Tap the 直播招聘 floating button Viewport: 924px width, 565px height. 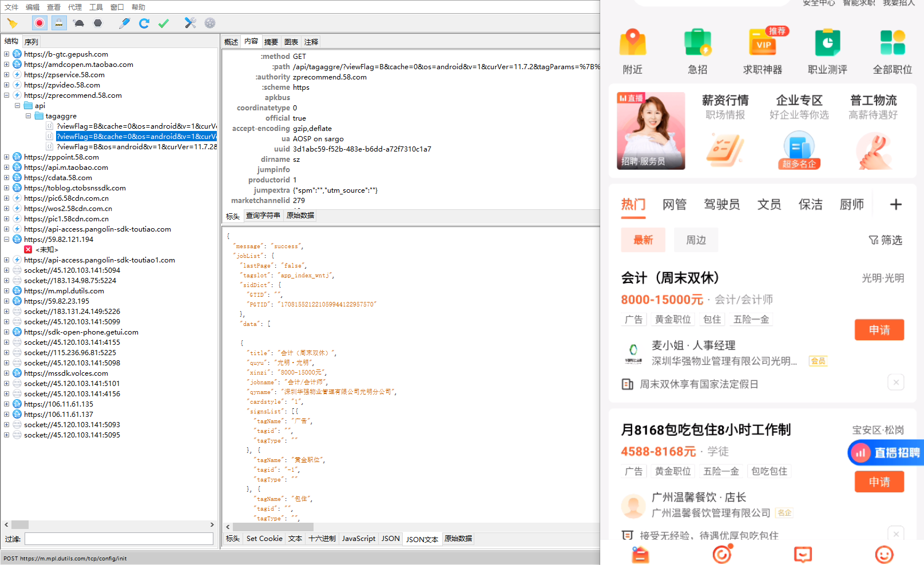[886, 453]
